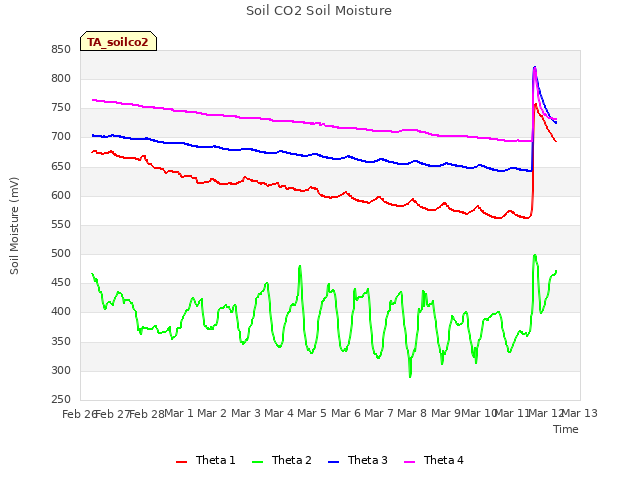
Task: Click the Feb 26 x-axis date label
Action: (79, 414)
